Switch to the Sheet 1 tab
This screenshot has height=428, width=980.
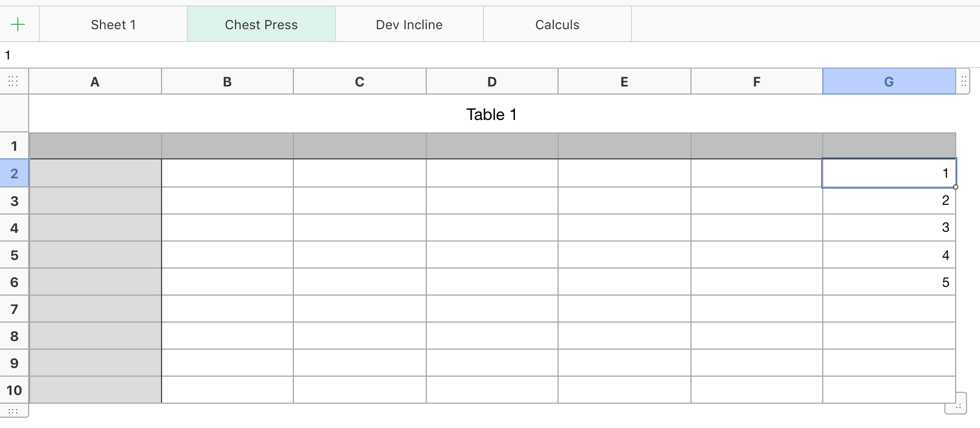pyautogui.click(x=113, y=25)
